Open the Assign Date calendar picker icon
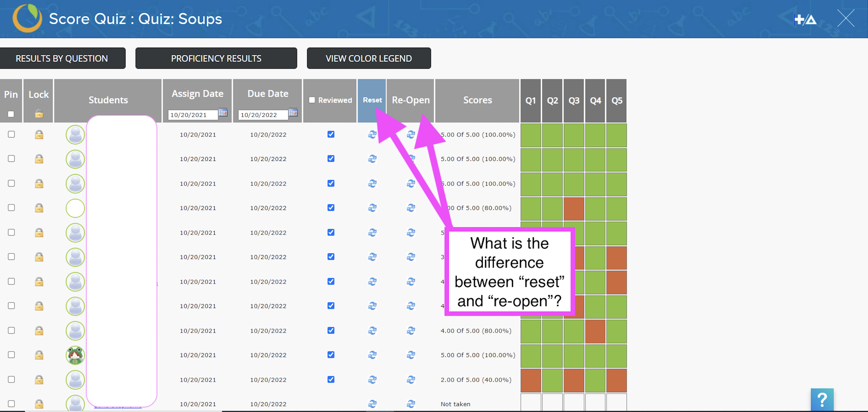This screenshot has height=412, width=868. point(223,113)
